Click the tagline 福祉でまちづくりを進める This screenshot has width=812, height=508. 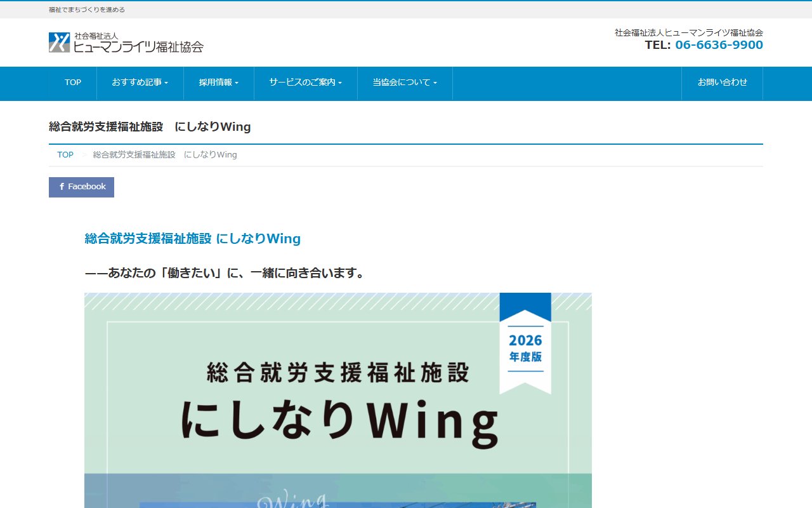point(87,10)
